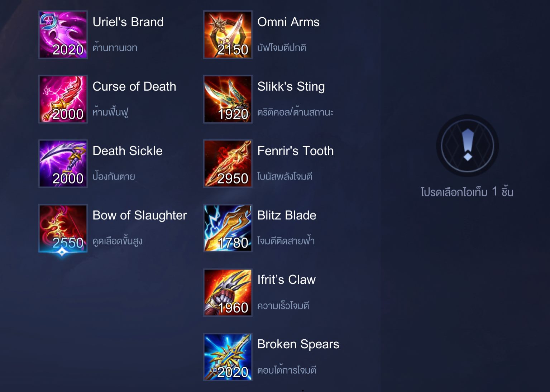Image resolution: width=550 pixels, height=392 pixels.
Task: Select the Ifrit's Claw name text
Action: [x=286, y=279]
